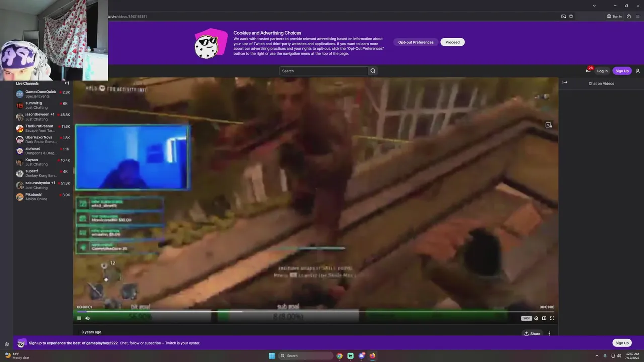The image size is (644, 362).
Task: Open UberHaxorNova channel
Action: pyautogui.click(x=43, y=139)
